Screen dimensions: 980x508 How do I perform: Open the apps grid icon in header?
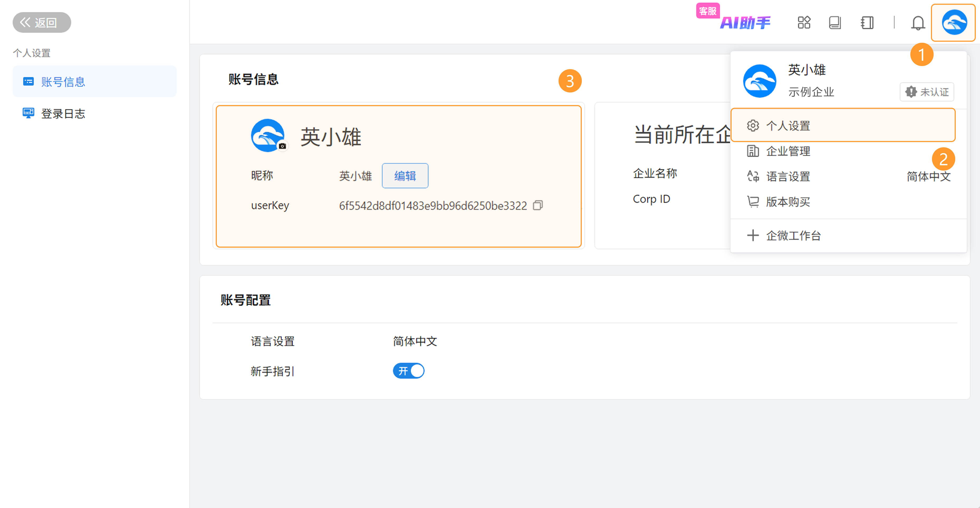[x=804, y=22]
